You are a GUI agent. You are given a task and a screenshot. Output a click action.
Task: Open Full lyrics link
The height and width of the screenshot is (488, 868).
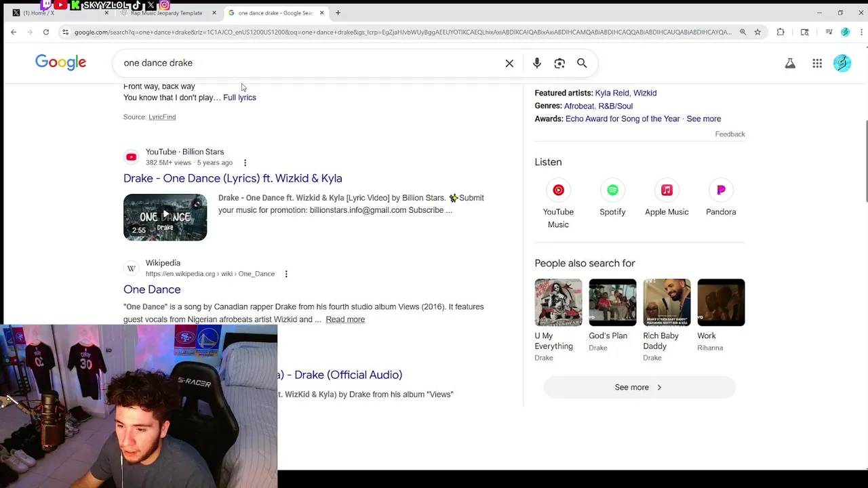pos(239,98)
